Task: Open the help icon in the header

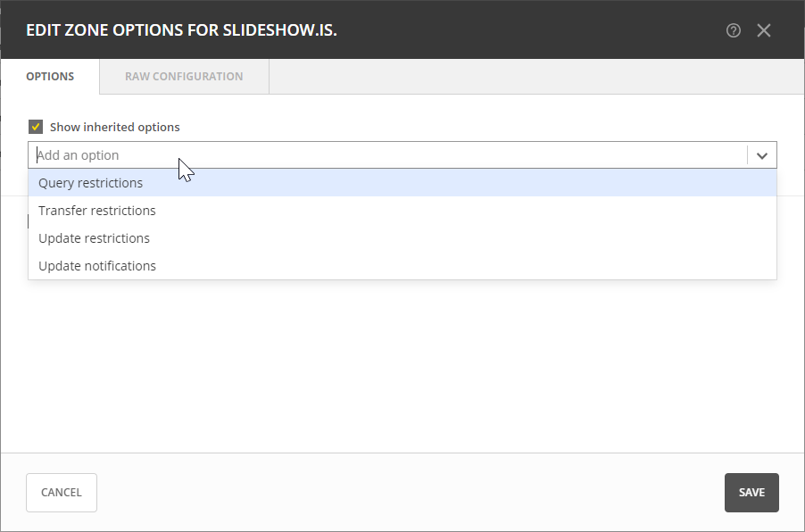Action: tap(734, 30)
